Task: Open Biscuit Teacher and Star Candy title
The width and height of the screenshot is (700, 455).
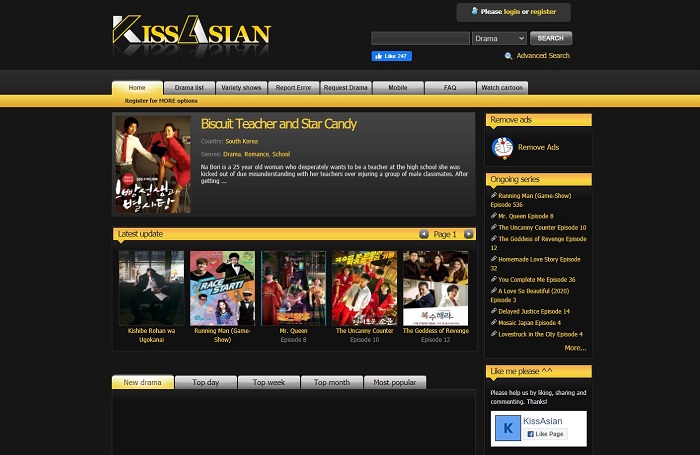Action: click(279, 124)
